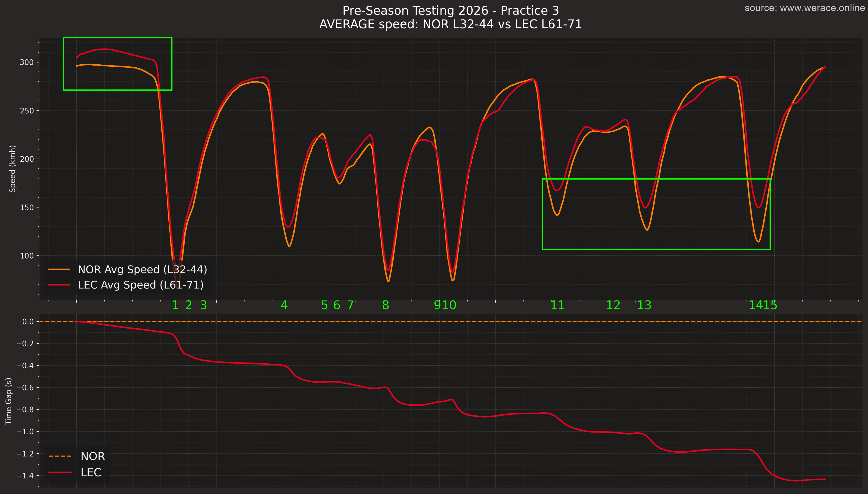
Task: Click the corner 13 marker label
Action: point(644,305)
